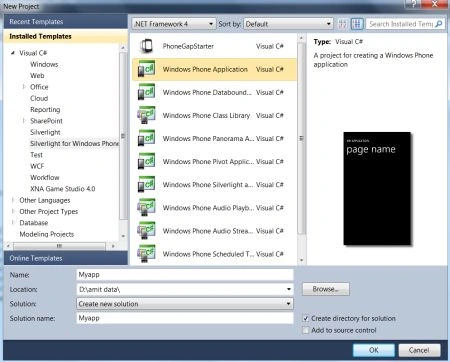
Task: Click the Windows Phone Application template icon
Action: [146, 69]
